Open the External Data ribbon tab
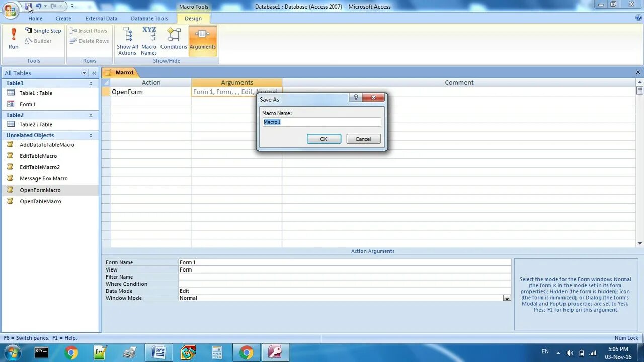Image resolution: width=644 pixels, height=362 pixels. pos(101,18)
